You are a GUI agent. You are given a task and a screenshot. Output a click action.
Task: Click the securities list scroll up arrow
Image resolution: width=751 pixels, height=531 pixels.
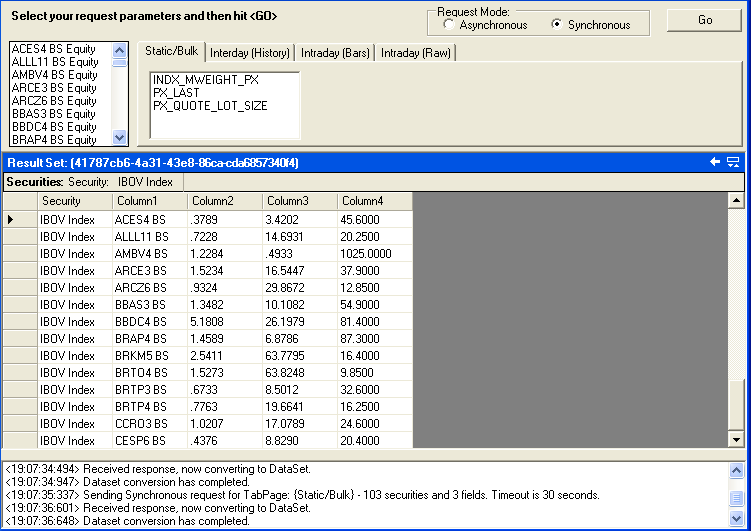(119, 50)
